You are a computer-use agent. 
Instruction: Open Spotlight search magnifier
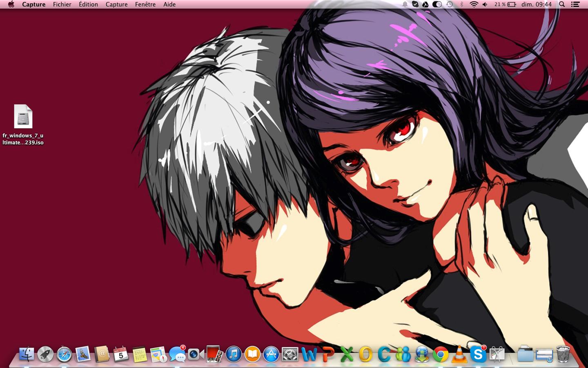point(562,4)
